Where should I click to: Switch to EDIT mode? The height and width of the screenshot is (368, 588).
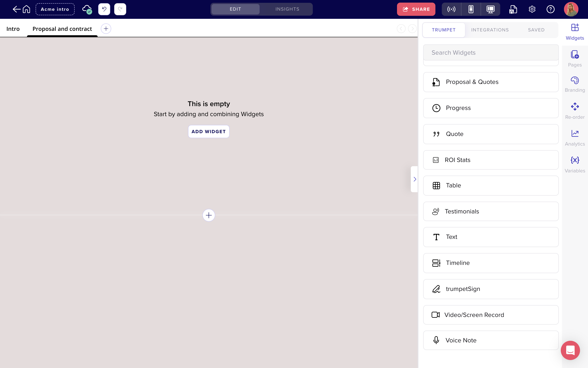[x=235, y=9]
